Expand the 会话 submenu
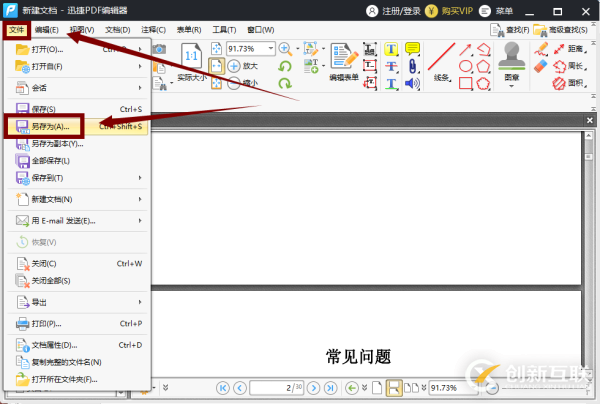This screenshot has width=600, height=404. pos(78,88)
